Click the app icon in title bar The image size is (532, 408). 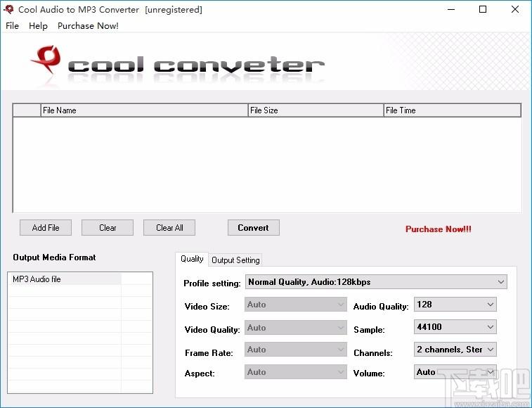[9, 9]
